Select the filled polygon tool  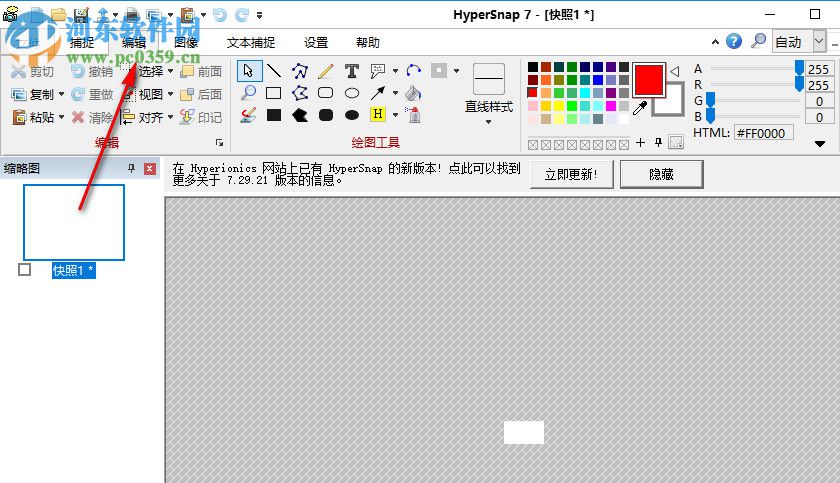click(x=300, y=115)
